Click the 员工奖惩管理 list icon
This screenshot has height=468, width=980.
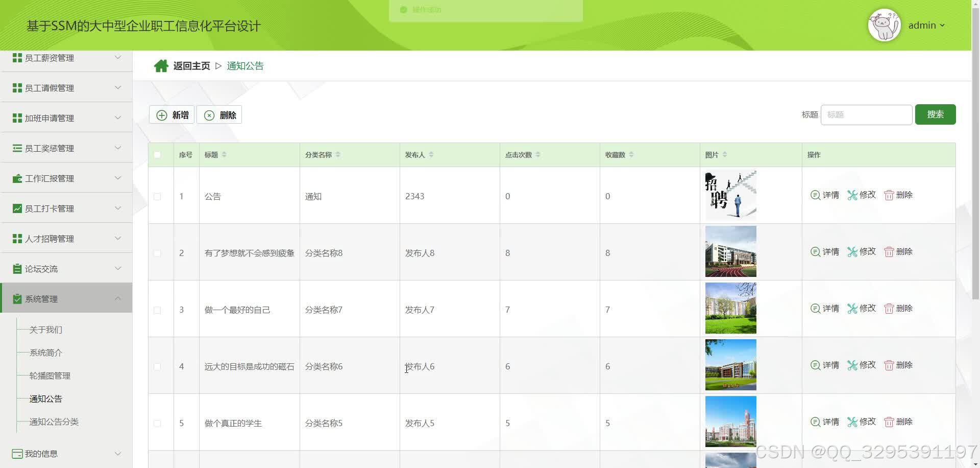(x=17, y=148)
